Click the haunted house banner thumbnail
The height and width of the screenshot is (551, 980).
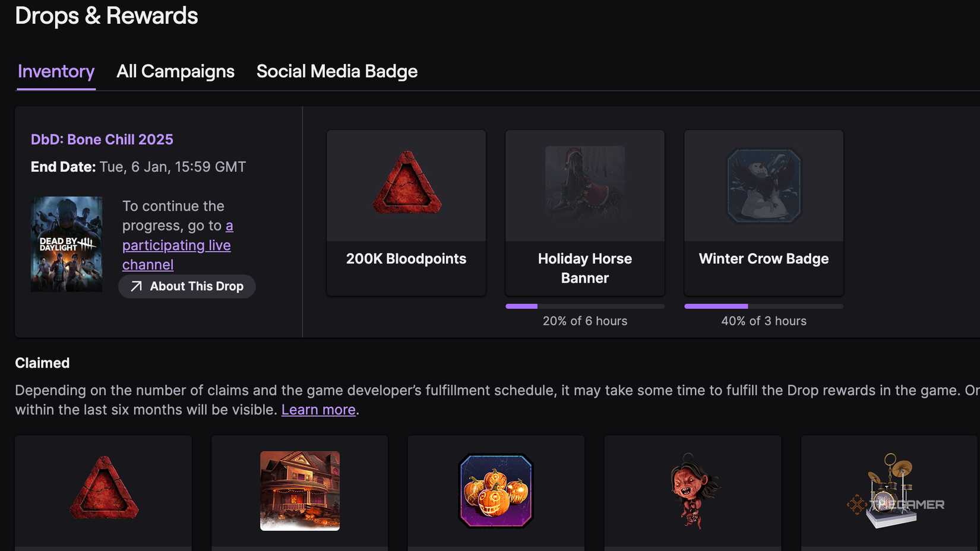tap(299, 490)
